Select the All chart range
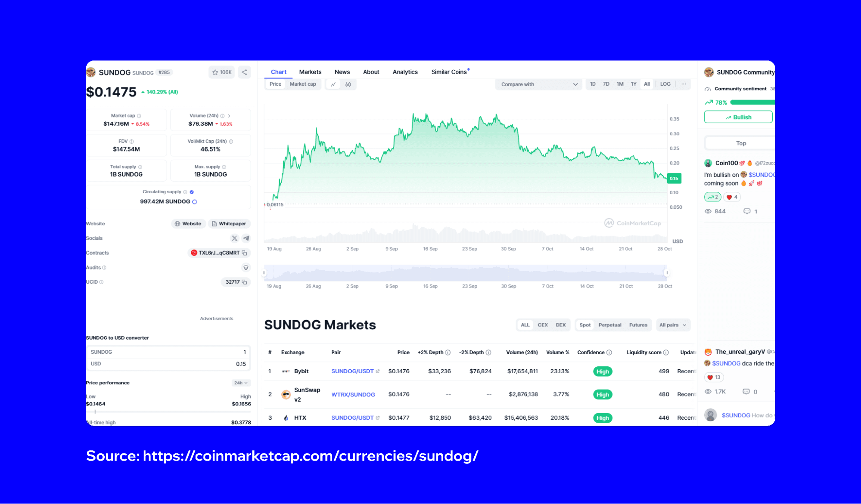Screen dimensions: 861x504 click(x=647, y=84)
